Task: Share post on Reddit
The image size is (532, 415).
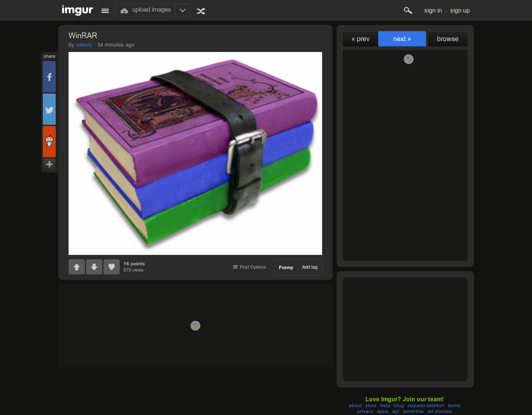Action: (x=49, y=141)
